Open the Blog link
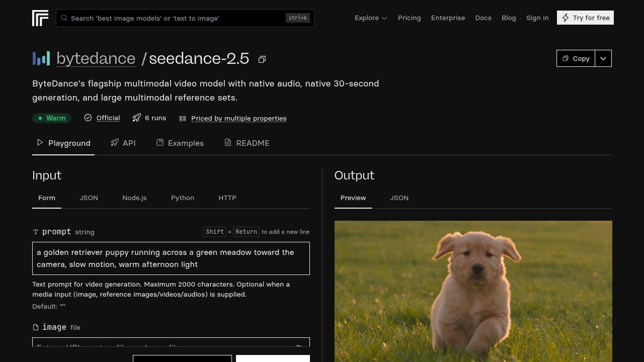Image resolution: width=644 pixels, height=362 pixels. [x=509, y=18]
